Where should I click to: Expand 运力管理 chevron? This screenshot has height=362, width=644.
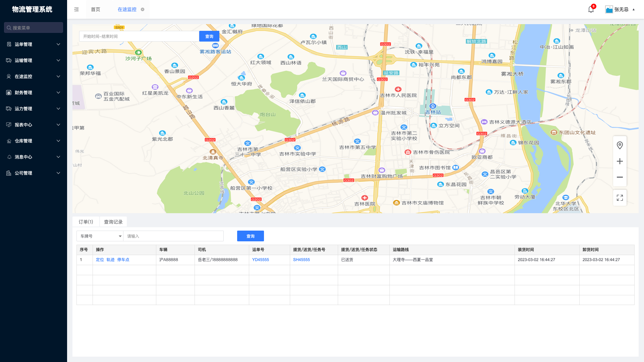pos(58,109)
